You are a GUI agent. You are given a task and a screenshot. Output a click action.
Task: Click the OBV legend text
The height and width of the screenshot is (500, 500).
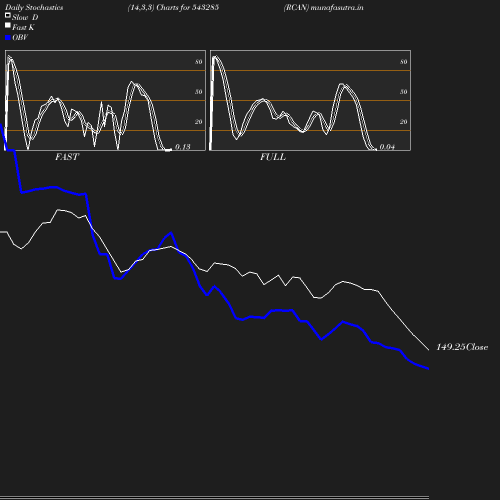pos(20,38)
